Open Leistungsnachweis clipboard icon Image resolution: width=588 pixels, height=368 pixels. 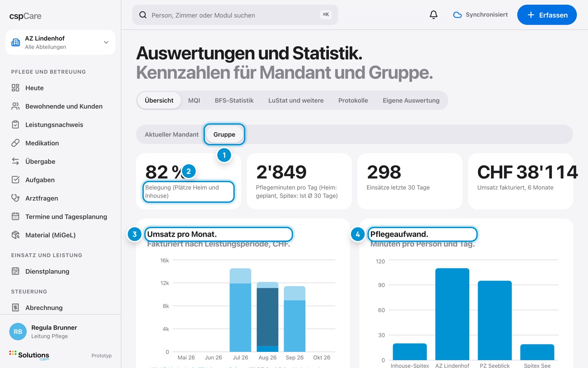coord(15,124)
